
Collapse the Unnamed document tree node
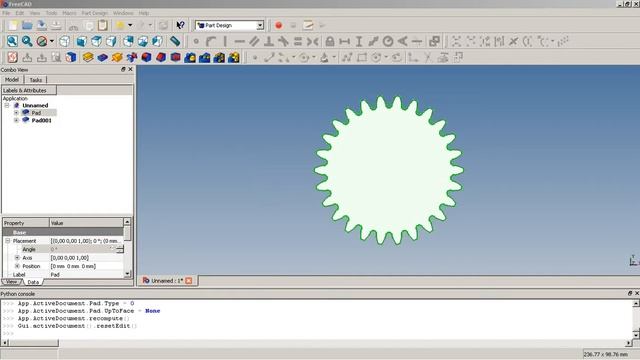pos(7,105)
